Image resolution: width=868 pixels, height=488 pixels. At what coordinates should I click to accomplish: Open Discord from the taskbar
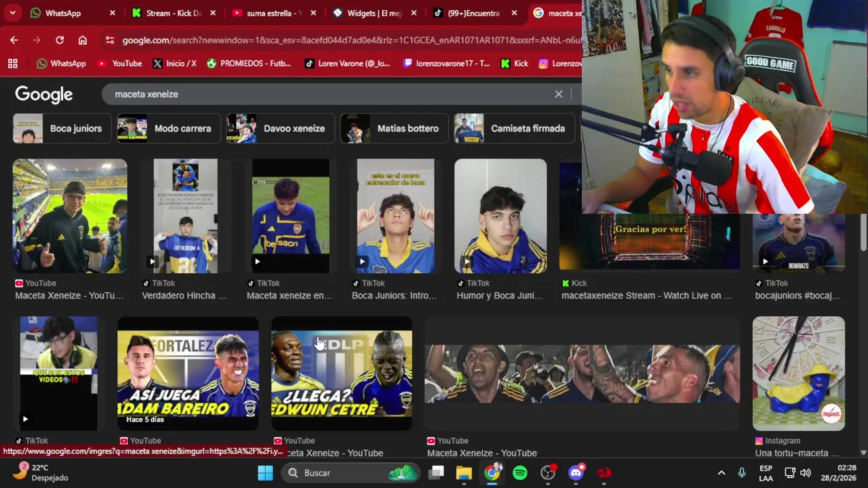(x=576, y=472)
